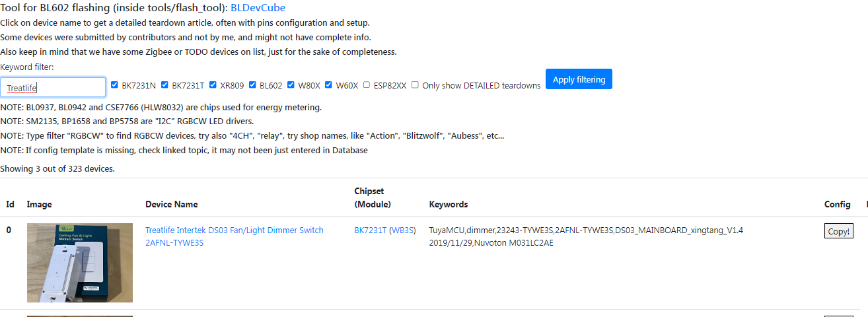Screen dimensions: 868x317
Task: Click the Treatlife DS03 product thumbnail
Action: (80, 263)
